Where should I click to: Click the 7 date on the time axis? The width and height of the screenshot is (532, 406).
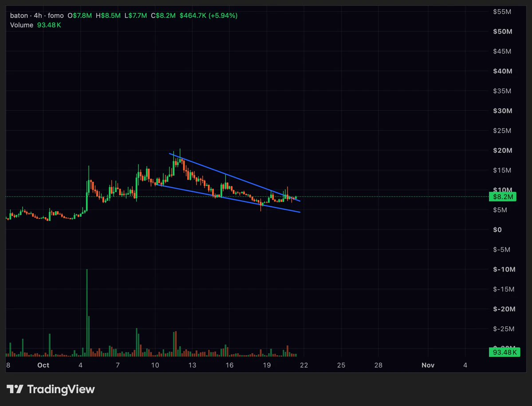pos(118,365)
